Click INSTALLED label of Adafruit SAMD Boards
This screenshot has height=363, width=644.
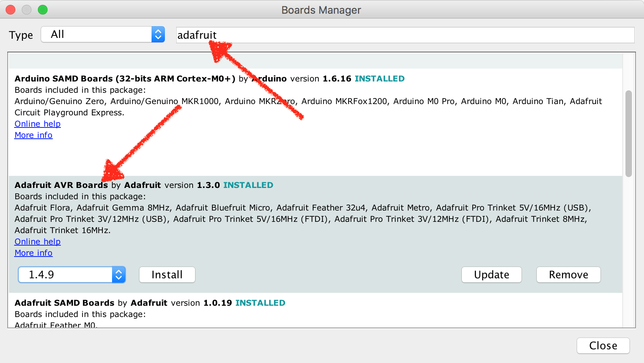pos(260,303)
